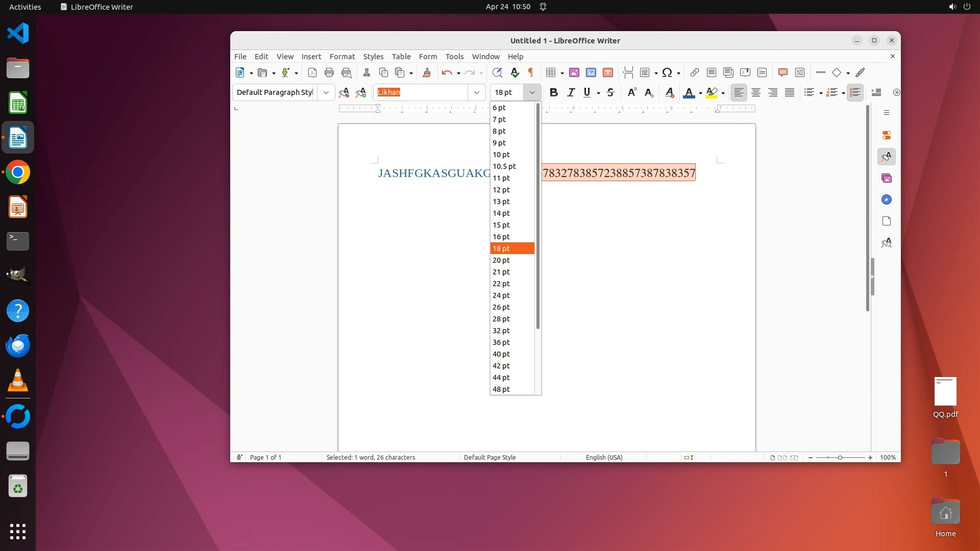
Task: Insert special character omega icon
Action: point(667,72)
